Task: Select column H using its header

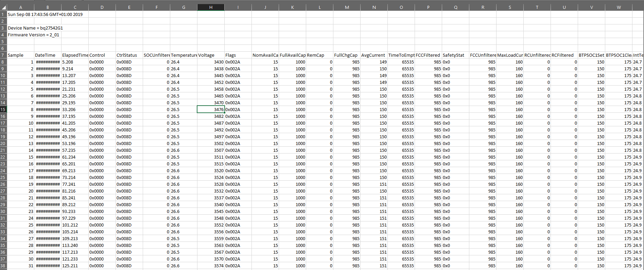Action: click(x=211, y=7)
